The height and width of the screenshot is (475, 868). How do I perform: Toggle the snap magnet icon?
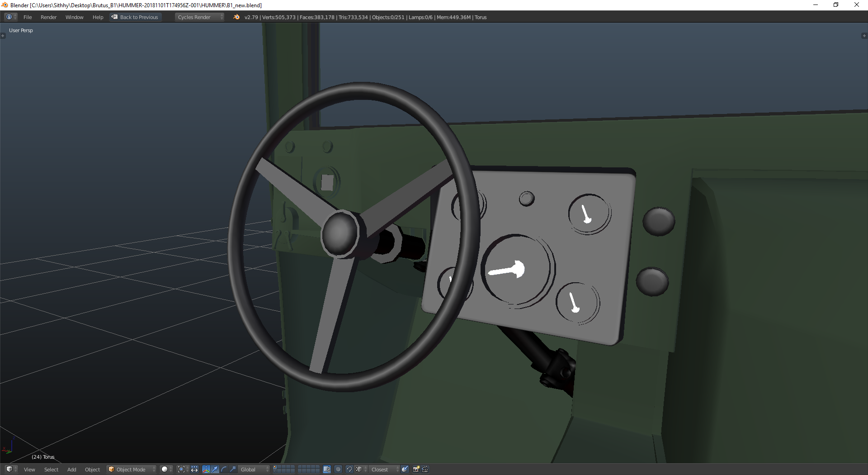point(349,469)
